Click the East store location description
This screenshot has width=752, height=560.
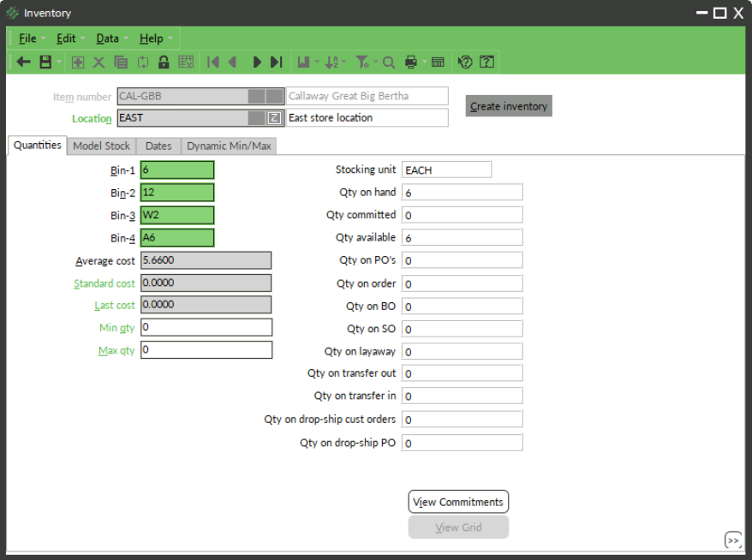[367, 118]
